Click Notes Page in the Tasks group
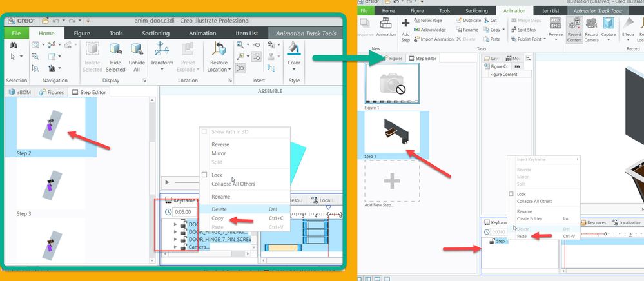 coord(427,20)
